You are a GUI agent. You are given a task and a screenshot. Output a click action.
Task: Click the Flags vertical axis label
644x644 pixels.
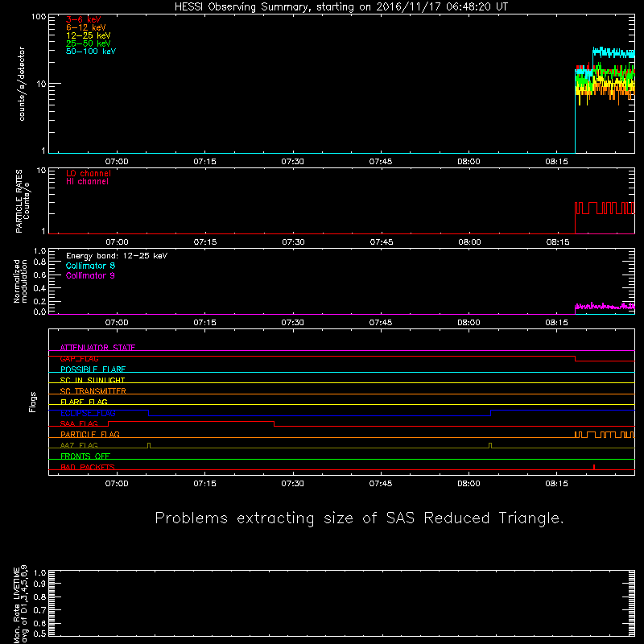33,402
